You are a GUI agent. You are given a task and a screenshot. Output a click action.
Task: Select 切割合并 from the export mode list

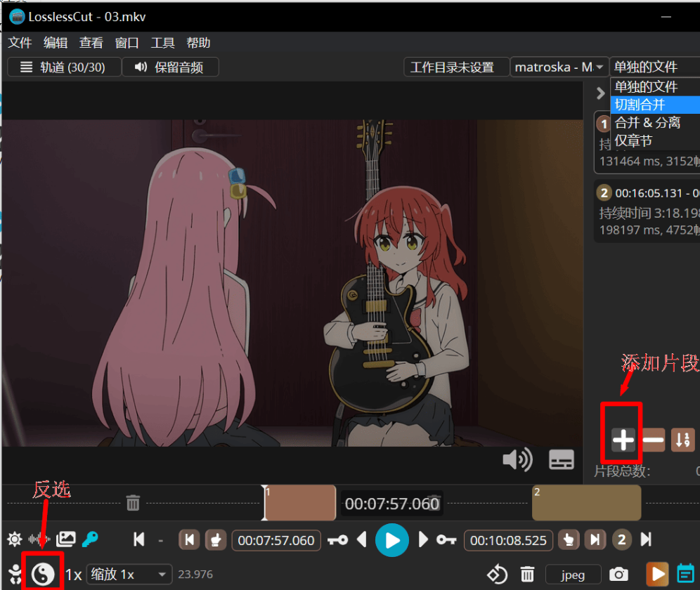(x=640, y=105)
